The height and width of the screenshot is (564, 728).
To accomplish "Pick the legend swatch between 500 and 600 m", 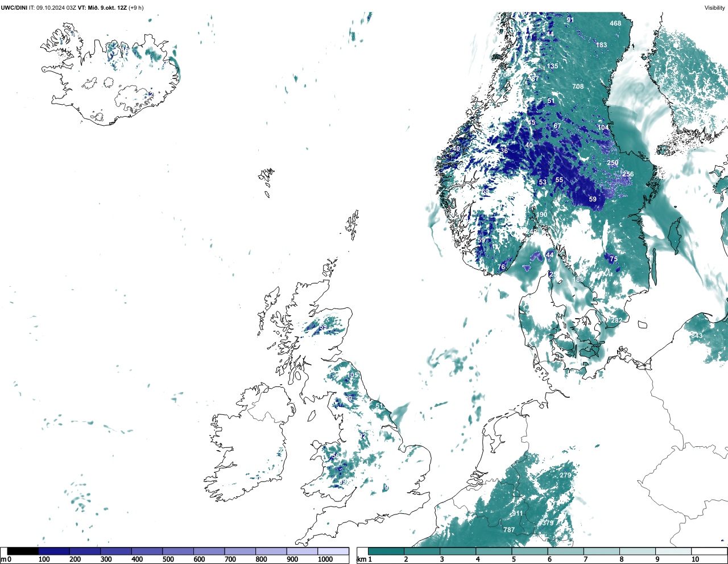I will pyautogui.click(x=178, y=551).
